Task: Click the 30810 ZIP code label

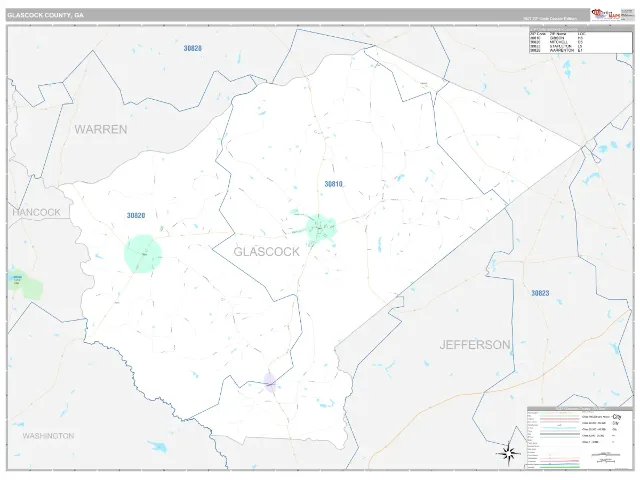Action: point(333,184)
